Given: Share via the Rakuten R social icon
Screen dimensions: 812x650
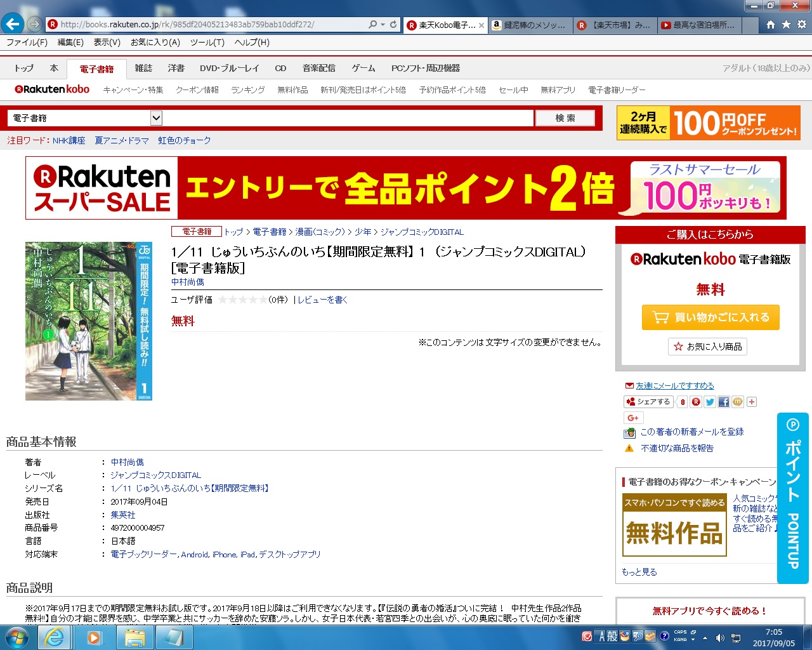Looking at the screenshot, I should click(696, 402).
